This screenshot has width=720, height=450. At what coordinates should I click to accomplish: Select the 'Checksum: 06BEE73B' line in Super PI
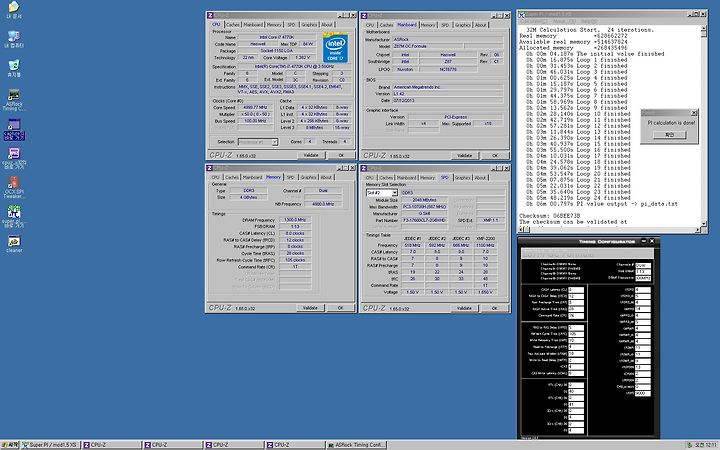click(x=550, y=216)
